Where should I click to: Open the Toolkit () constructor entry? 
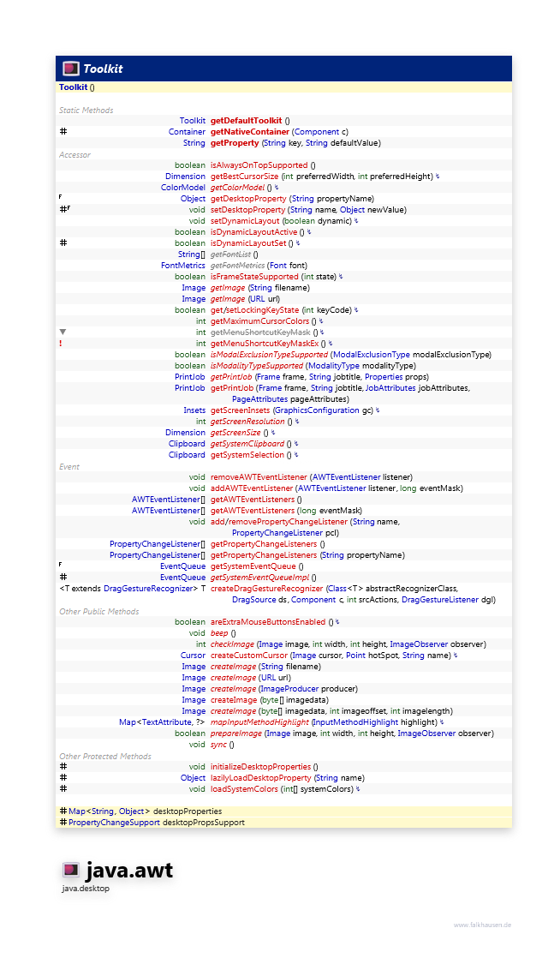coord(77,87)
